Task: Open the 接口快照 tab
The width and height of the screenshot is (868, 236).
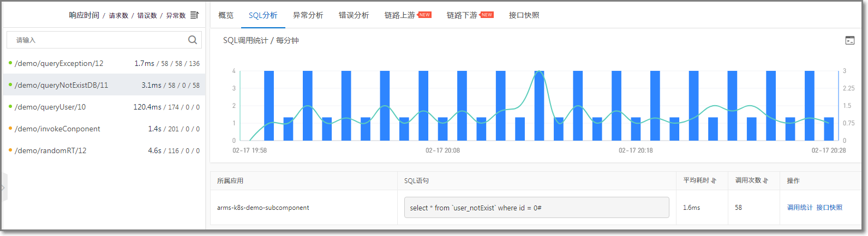Action: click(x=524, y=15)
